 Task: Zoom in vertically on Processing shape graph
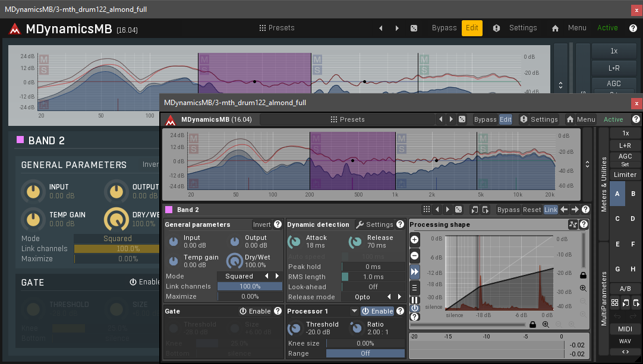pyautogui.click(x=583, y=288)
